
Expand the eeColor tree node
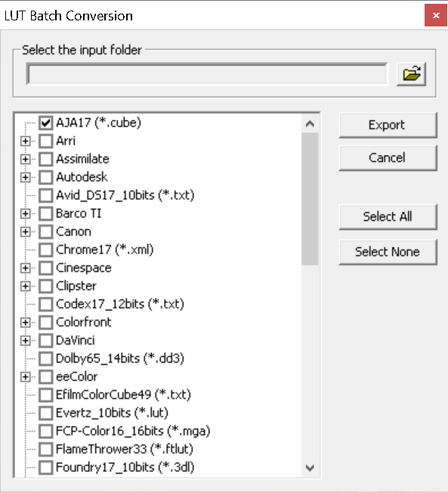click(x=26, y=377)
